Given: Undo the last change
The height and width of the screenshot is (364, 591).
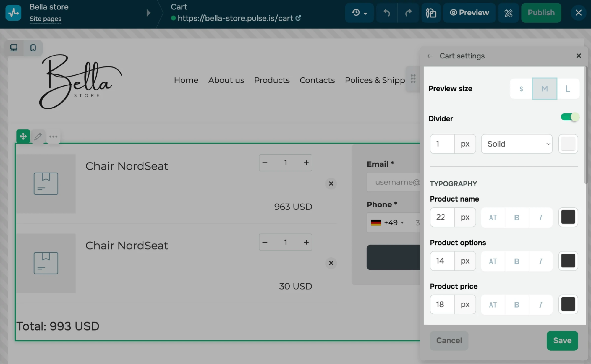Looking at the screenshot, I should [x=386, y=13].
